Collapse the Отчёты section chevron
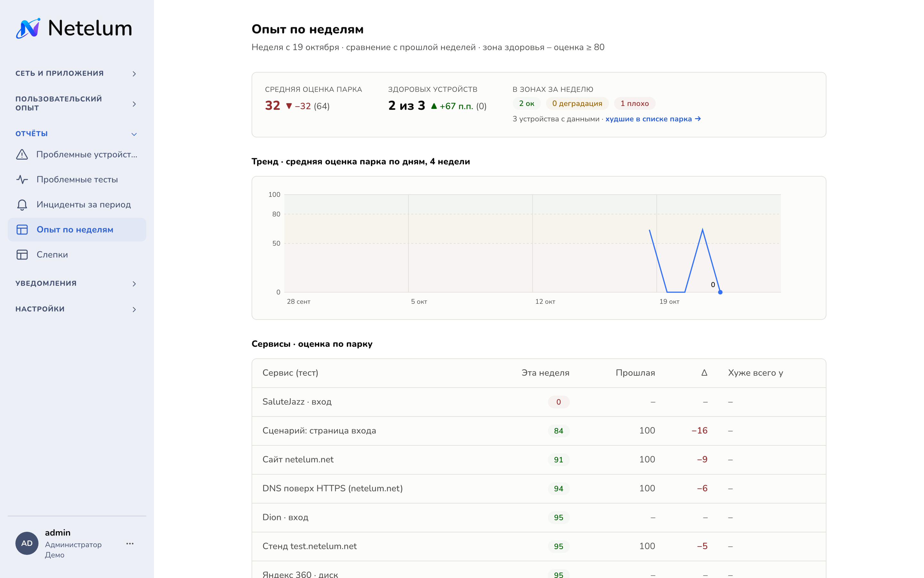924x578 pixels. 134,134
